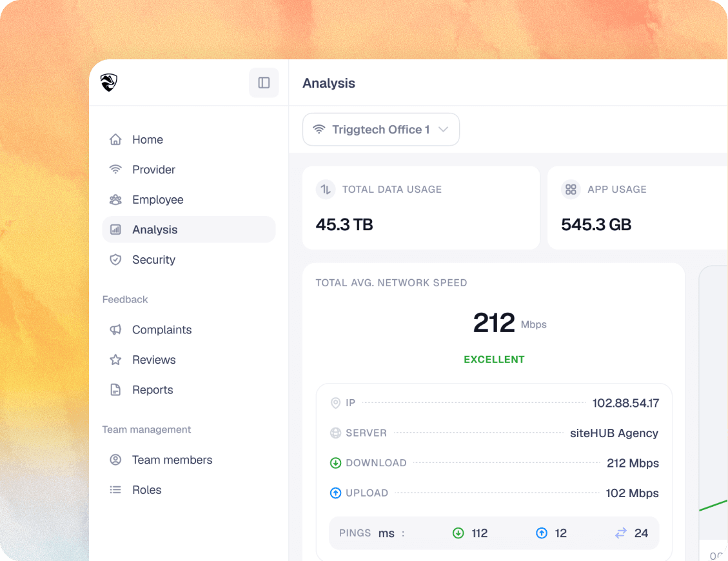Click the Employee people icon
728x561 pixels.
coord(115,200)
